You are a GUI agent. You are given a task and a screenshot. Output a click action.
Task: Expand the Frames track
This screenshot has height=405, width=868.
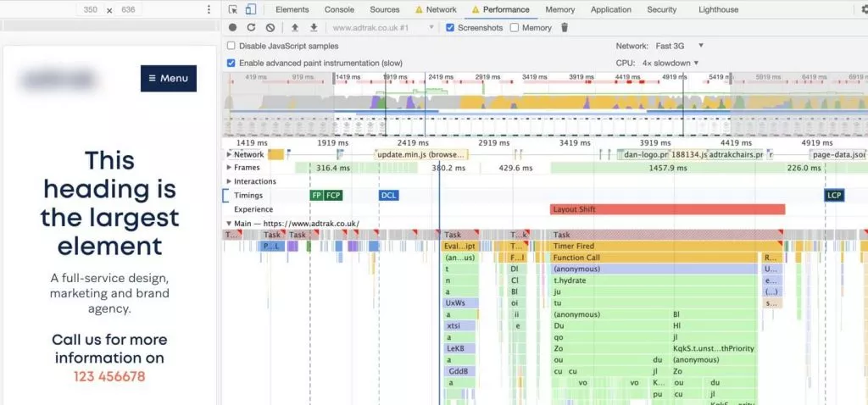pyautogui.click(x=229, y=168)
